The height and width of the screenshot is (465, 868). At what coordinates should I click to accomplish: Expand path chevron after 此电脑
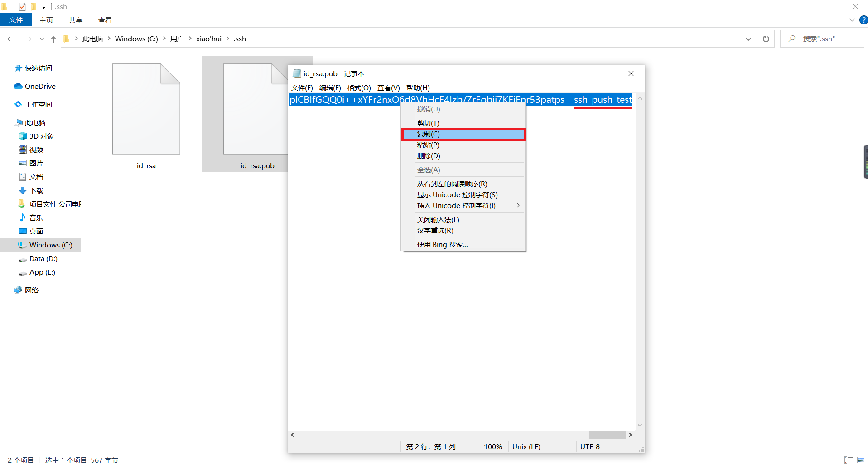[x=109, y=39]
